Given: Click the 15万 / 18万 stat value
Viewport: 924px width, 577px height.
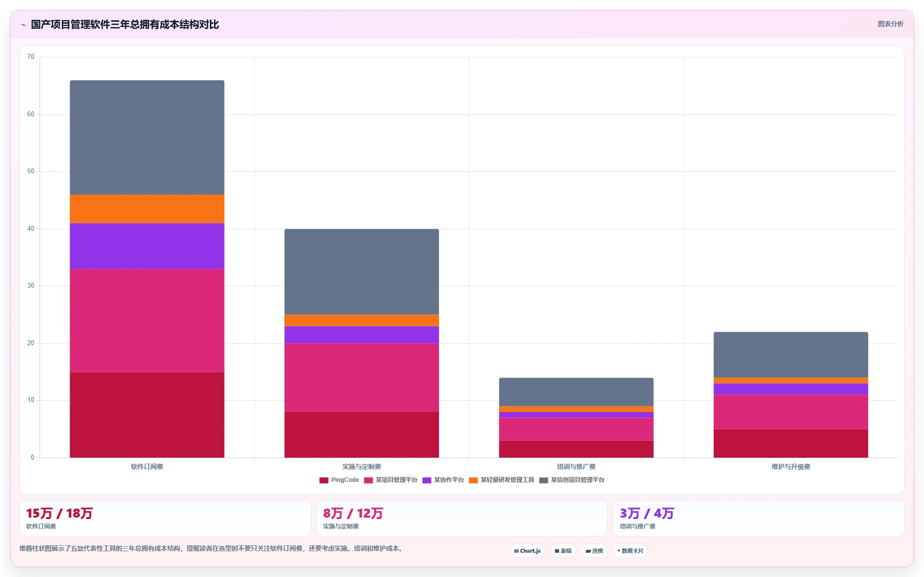Looking at the screenshot, I should point(59,514).
